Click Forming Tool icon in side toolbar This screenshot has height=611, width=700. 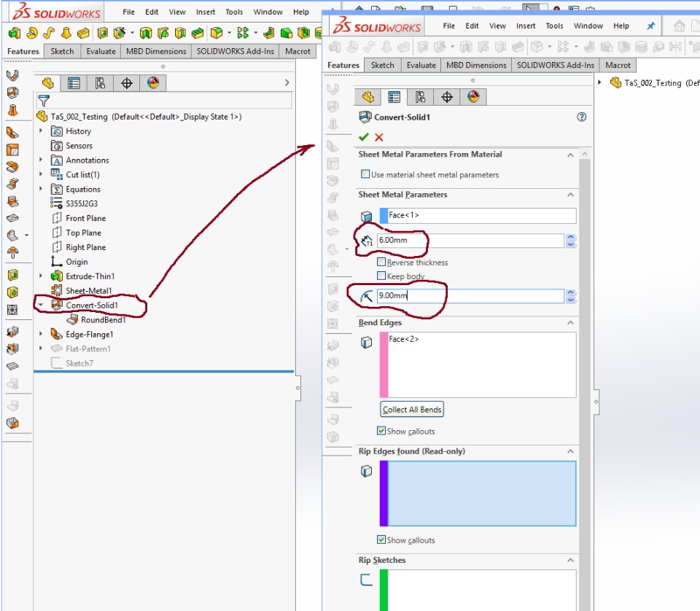[x=12, y=252]
